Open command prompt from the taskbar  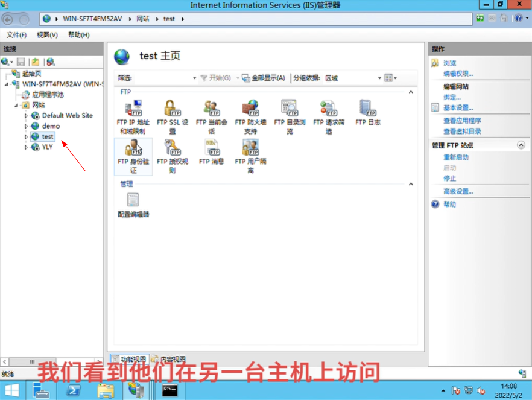(x=169, y=390)
